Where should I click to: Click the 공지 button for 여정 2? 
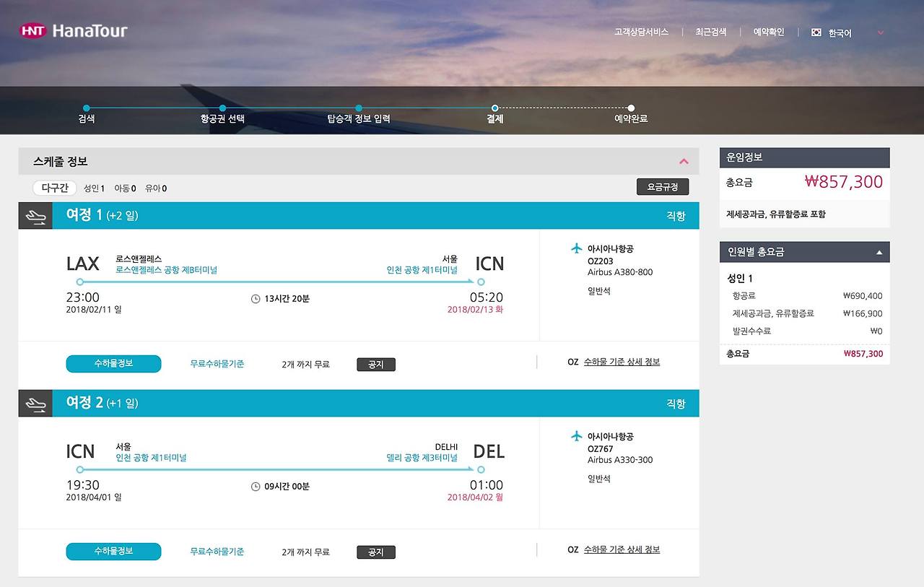pyautogui.click(x=376, y=552)
